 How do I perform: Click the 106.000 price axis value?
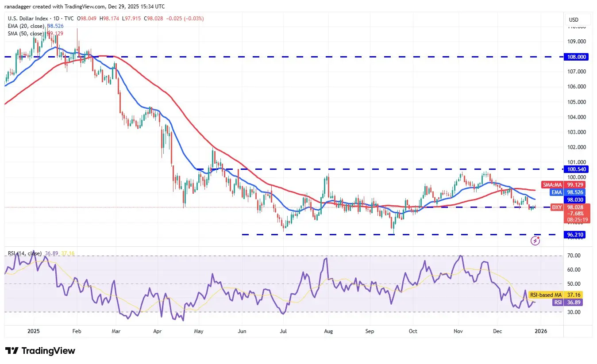point(577,87)
